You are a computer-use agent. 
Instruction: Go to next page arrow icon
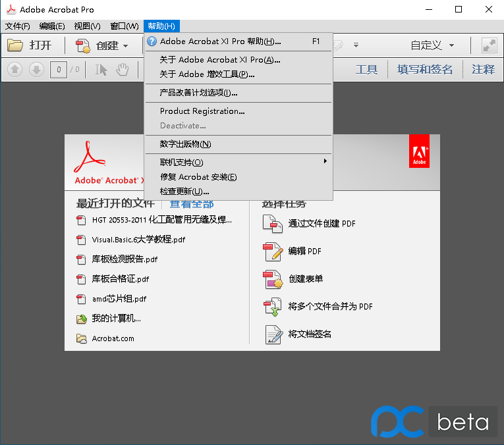click(36, 69)
